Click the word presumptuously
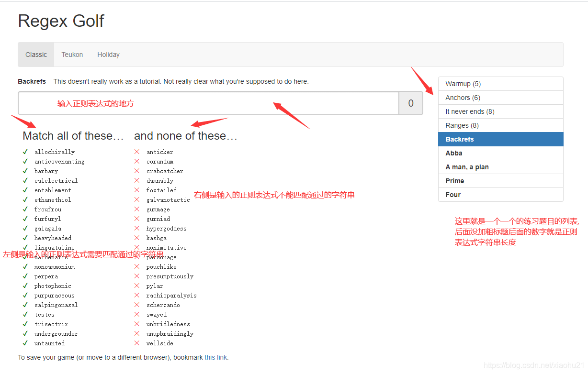Viewport: 588px width, 374px height. point(170,276)
